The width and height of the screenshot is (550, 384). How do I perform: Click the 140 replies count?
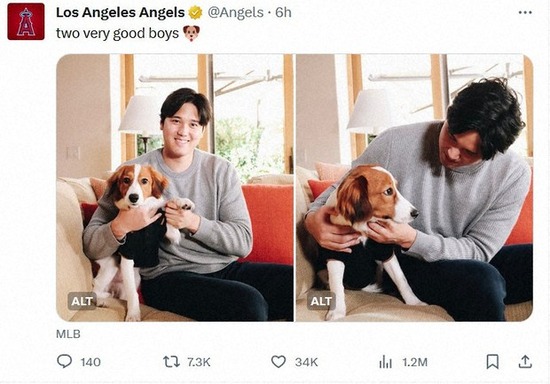[x=90, y=362]
